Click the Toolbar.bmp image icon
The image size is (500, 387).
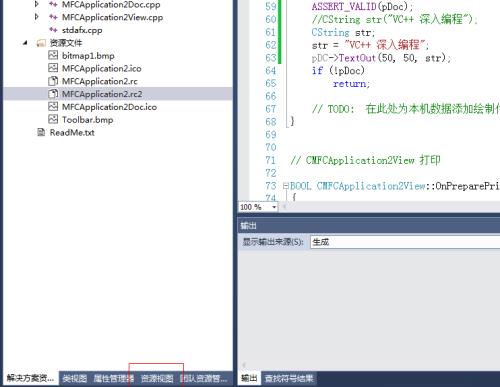(53, 119)
